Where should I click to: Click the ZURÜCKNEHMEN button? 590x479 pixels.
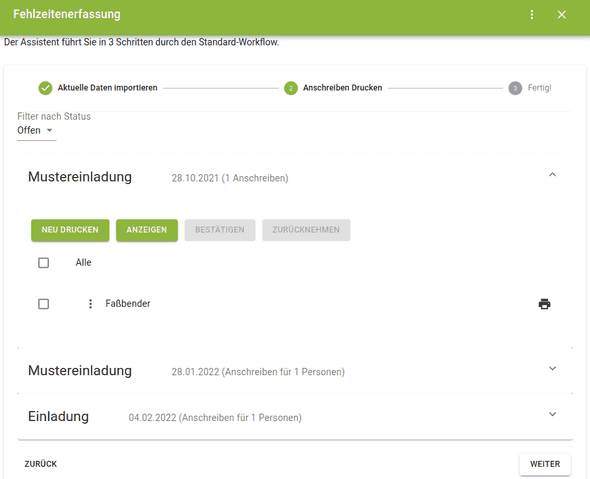pos(306,230)
